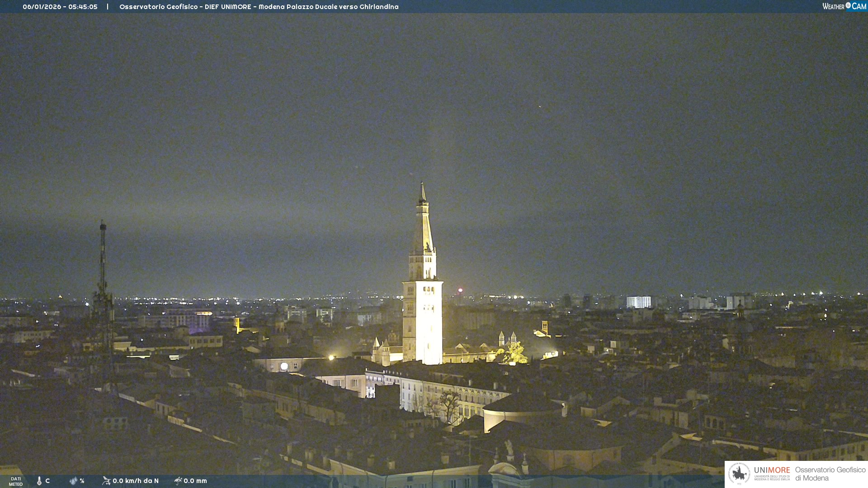
Task: Click the WeatherCam logo
Action: click(x=844, y=6)
